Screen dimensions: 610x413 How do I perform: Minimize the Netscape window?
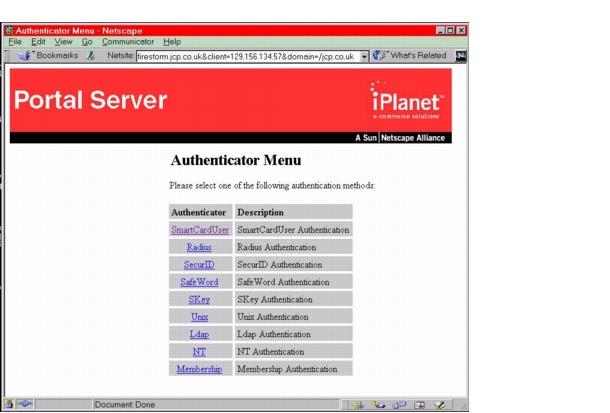click(x=440, y=30)
